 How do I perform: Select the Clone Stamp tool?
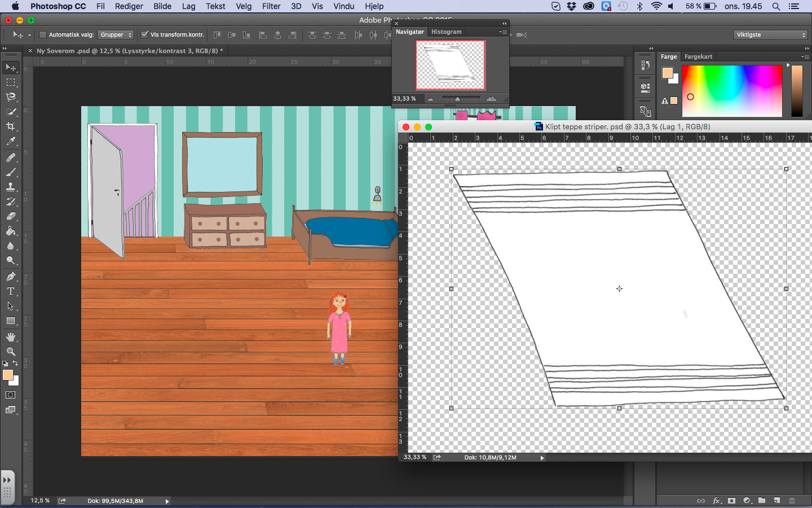pyautogui.click(x=11, y=187)
